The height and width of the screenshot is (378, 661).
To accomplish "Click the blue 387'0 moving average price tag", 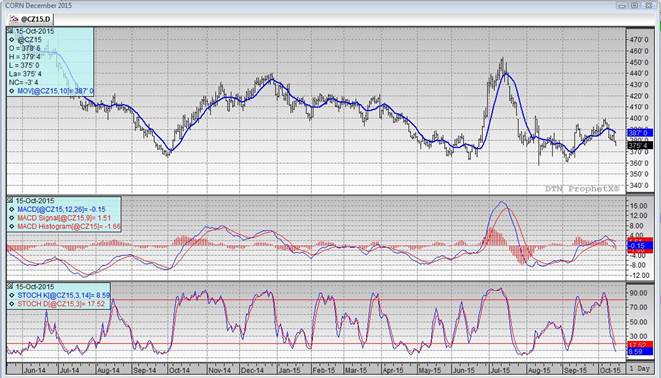I will coord(640,133).
